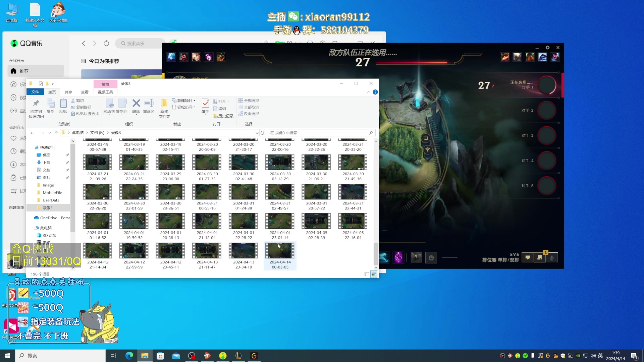Screen dimensions: 644x362
Task: Select video thumbnail 2024-04-14 00-03-05
Action: pos(280,256)
